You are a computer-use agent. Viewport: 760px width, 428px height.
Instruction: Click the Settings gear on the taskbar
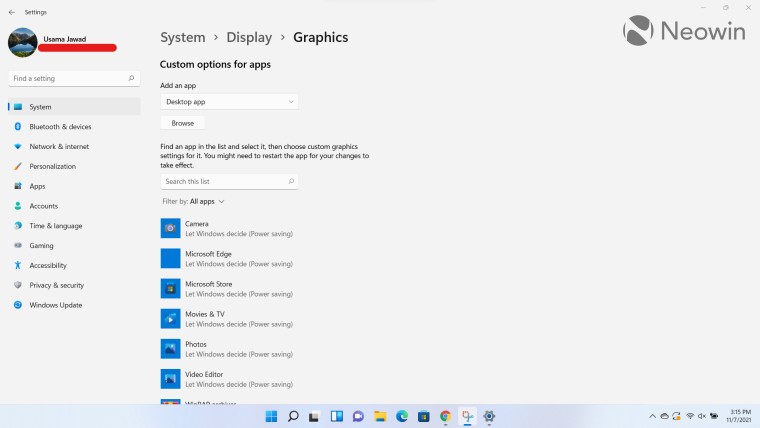(x=489, y=416)
